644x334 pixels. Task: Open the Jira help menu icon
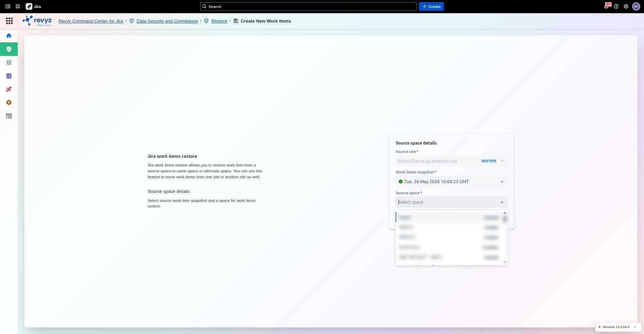pos(616,7)
